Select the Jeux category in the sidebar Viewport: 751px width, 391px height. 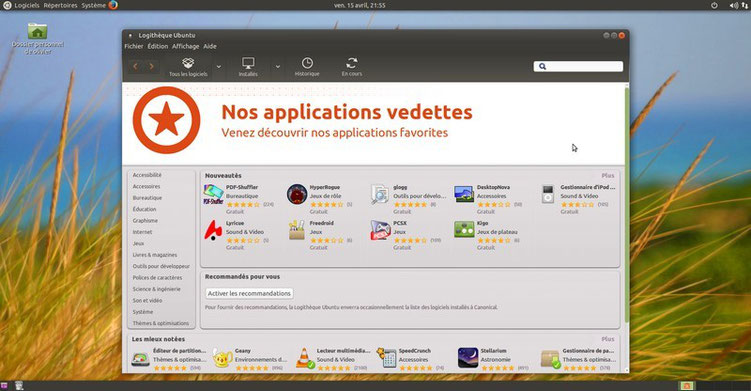[x=138, y=243]
